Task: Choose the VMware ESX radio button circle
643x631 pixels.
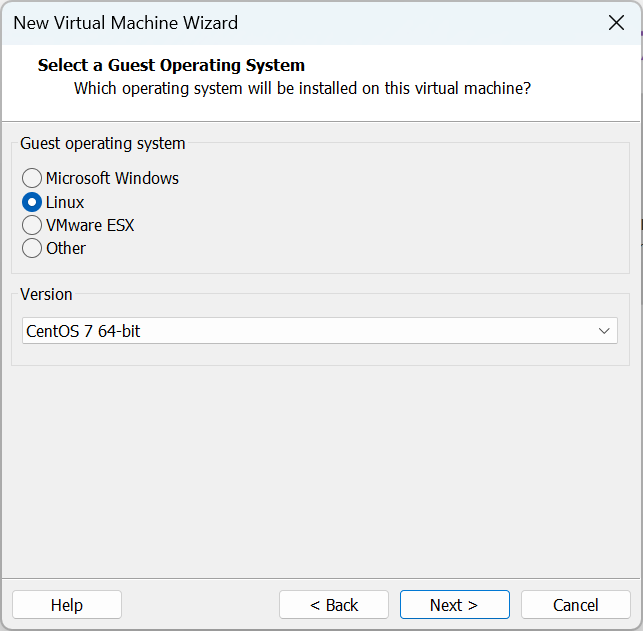Action: coord(32,225)
